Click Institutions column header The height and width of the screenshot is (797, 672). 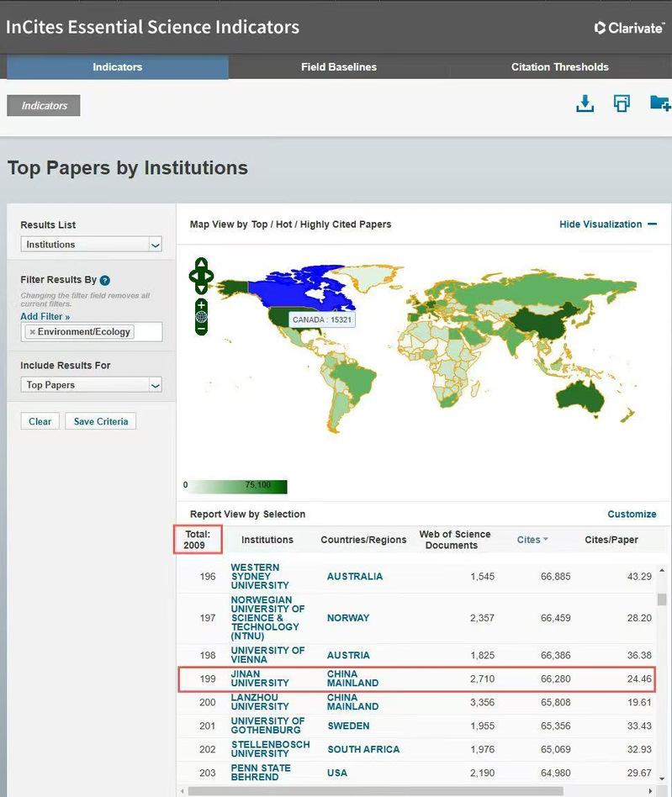pyautogui.click(x=267, y=540)
